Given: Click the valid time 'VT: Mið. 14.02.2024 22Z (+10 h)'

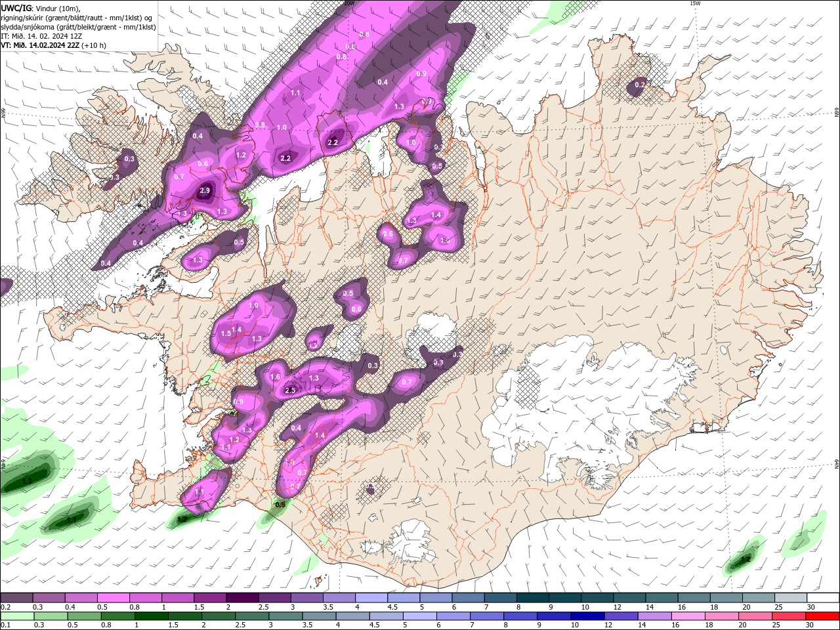Looking at the screenshot, I should 53,45.
